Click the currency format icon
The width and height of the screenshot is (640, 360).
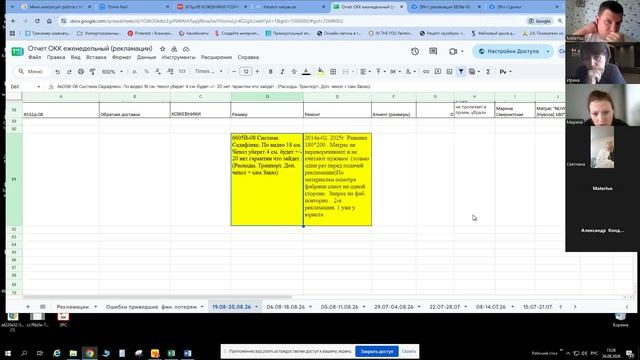pyautogui.click(x=134, y=71)
